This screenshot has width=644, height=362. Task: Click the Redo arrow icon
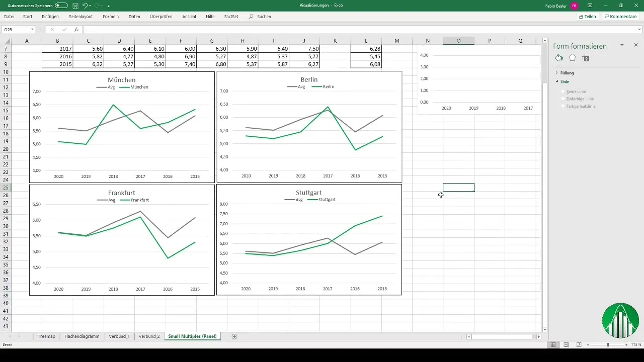[97, 6]
